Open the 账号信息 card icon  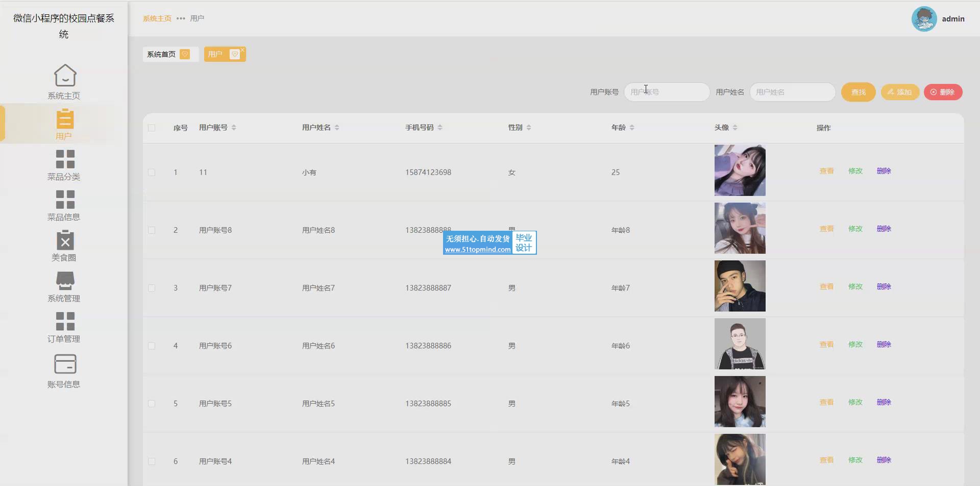65,364
